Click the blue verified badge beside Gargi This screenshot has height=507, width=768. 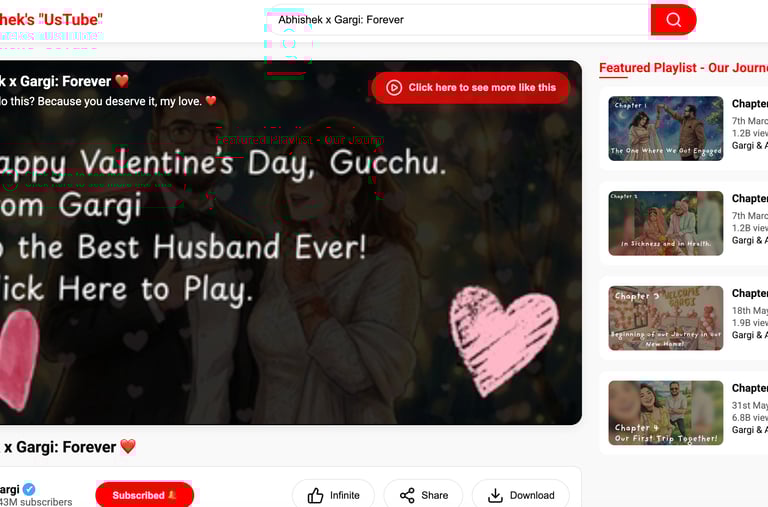pyautogui.click(x=29, y=489)
